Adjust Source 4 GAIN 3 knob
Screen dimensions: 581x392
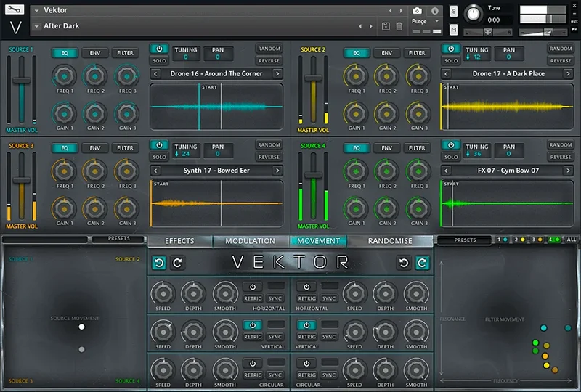419,209
